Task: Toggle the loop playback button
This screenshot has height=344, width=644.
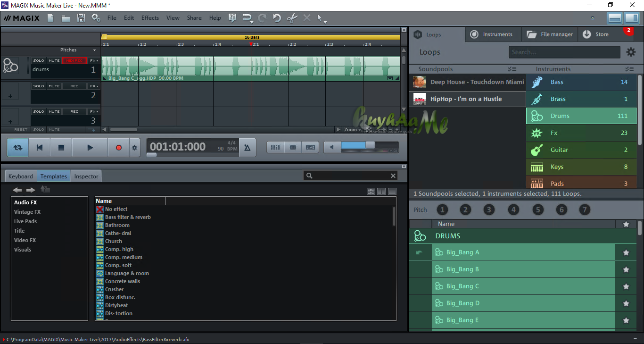Action: click(18, 148)
